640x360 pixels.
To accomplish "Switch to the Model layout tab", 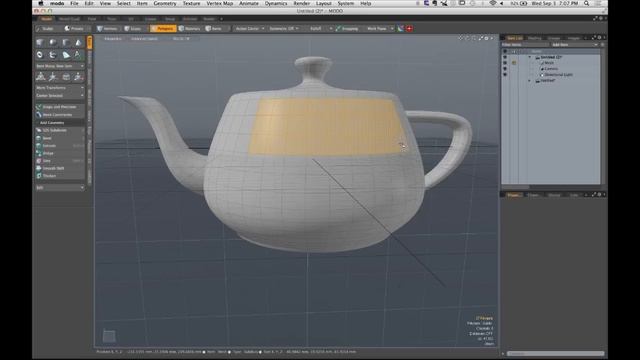I will pyautogui.click(x=47, y=19).
